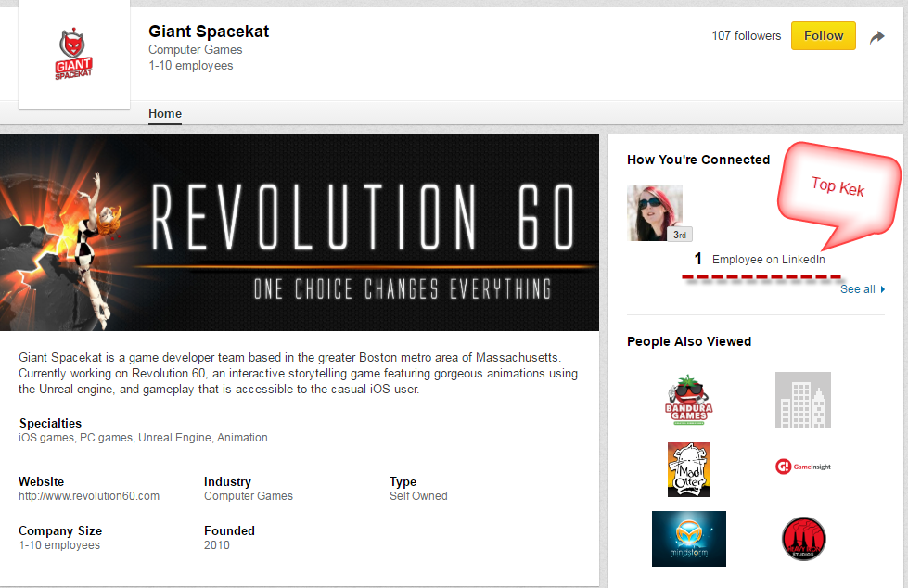
Task: Click the How You're Connected heading
Action: coord(698,160)
